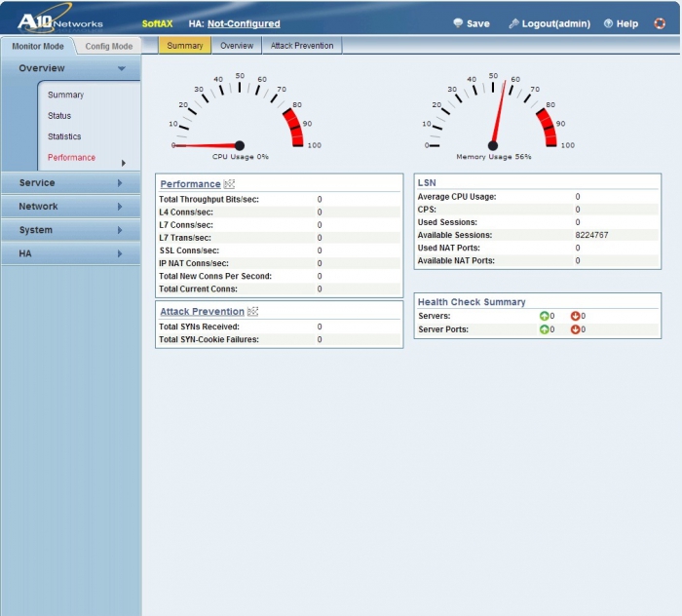Click the CPS label in LSN
682x616 pixels.
[427, 210]
